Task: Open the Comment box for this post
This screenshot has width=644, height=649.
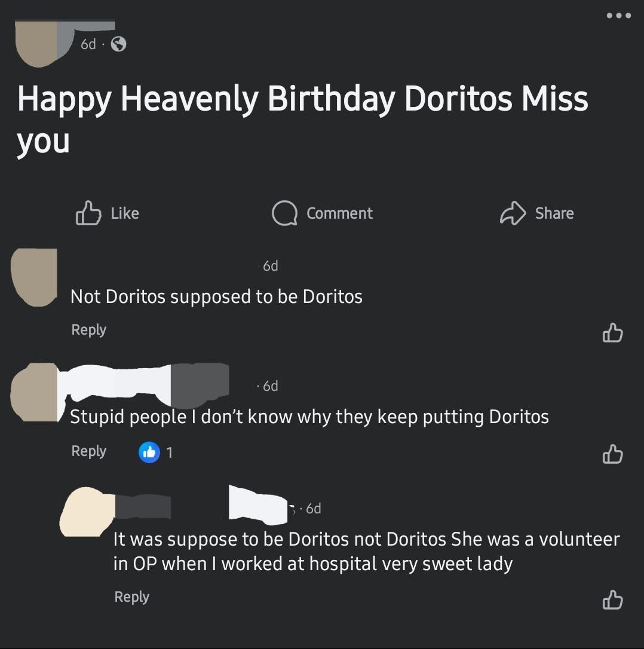Action: 322,213
